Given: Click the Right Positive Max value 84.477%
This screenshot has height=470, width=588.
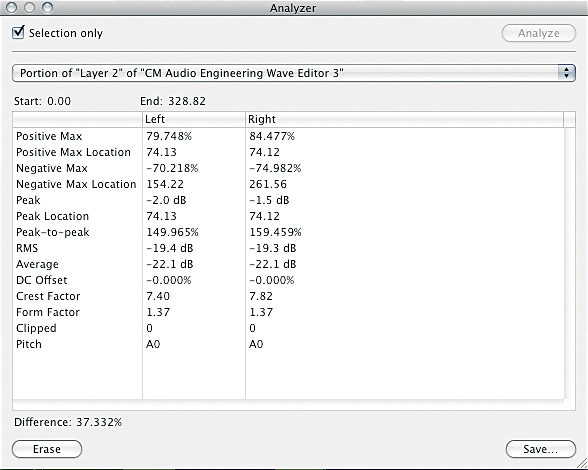Looking at the screenshot, I should (x=272, y=136).
